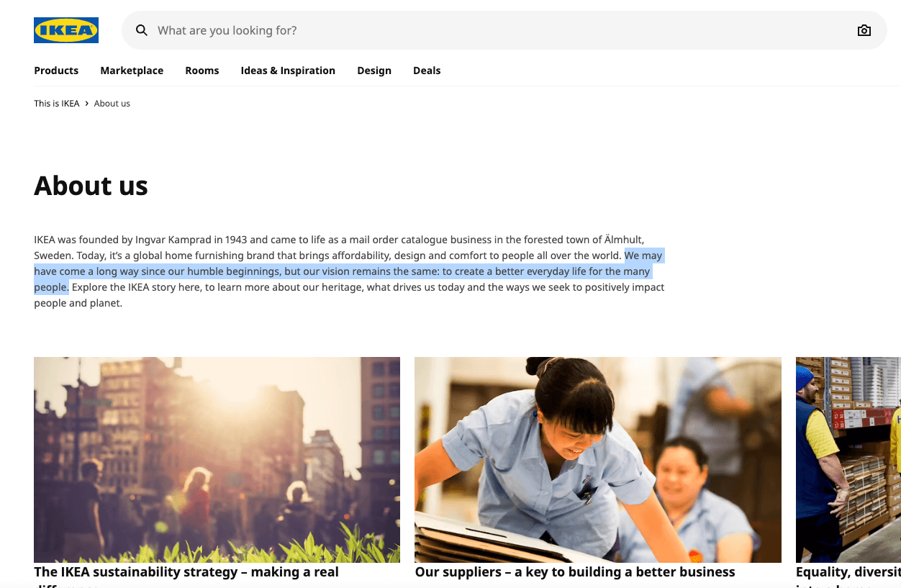The height and width of the screenshot is (588, 901).
Task: Click the IKEA logo
Action: [x=66, y=30]
